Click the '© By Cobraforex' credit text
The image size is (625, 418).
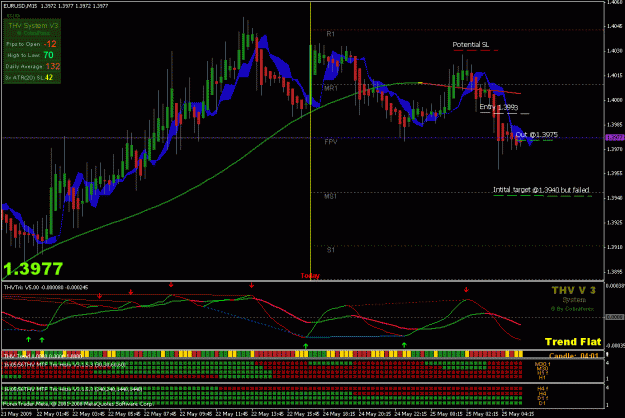click(572, 309)
